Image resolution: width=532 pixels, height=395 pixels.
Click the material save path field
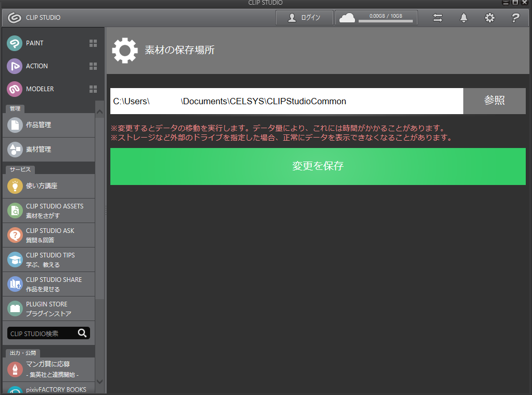[x=286, y=101]
